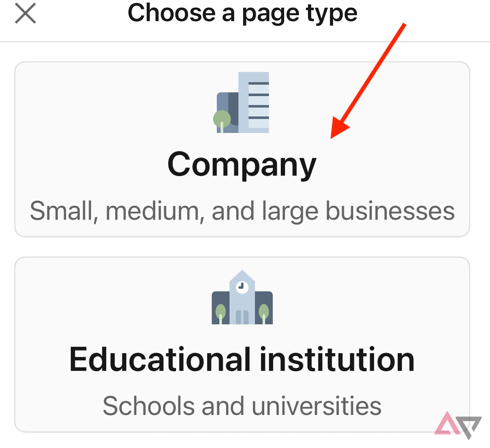Tap 'Schools and universities' description
The height and width of the screenshot is (448, 490).
click(x=242, y=406)
